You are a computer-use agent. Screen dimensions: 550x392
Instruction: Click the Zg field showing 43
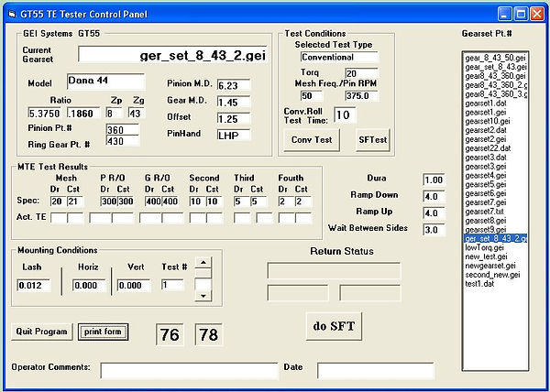(137, 114)
